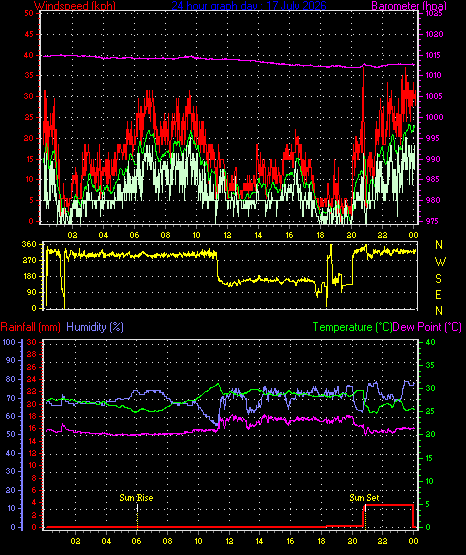This screenshot has height=555, width=466.
Task: Click the '24' rainfall axis value
Action: point(32,379)
